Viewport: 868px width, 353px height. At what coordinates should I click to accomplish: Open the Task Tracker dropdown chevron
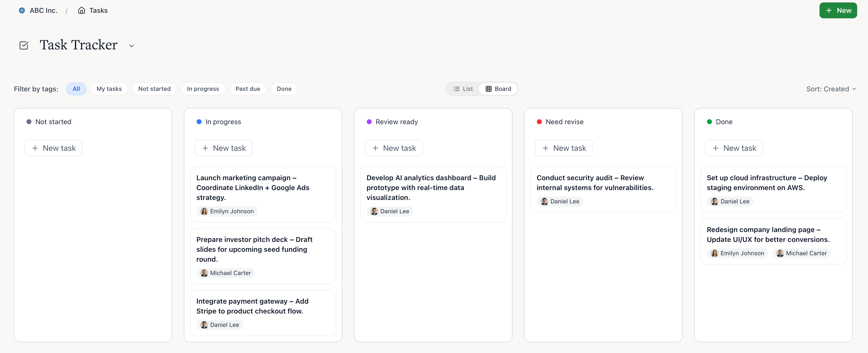[131, 45]
